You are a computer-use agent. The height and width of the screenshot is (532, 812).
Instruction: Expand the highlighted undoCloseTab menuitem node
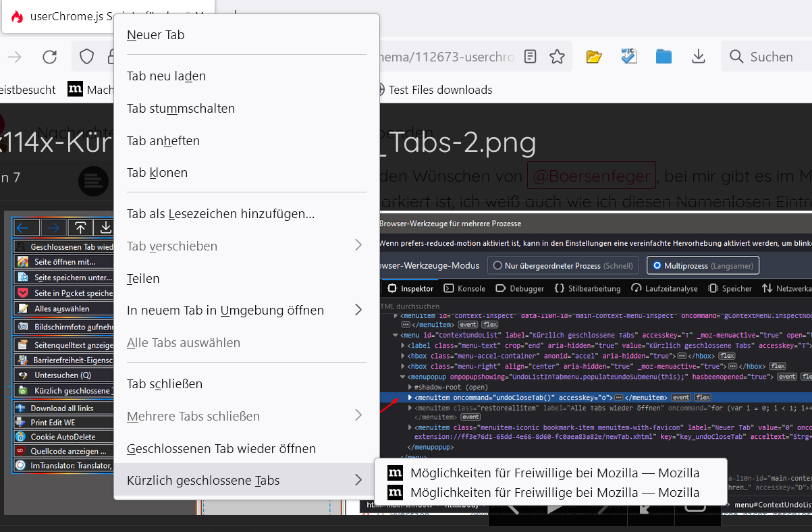(x=410, y=398)
